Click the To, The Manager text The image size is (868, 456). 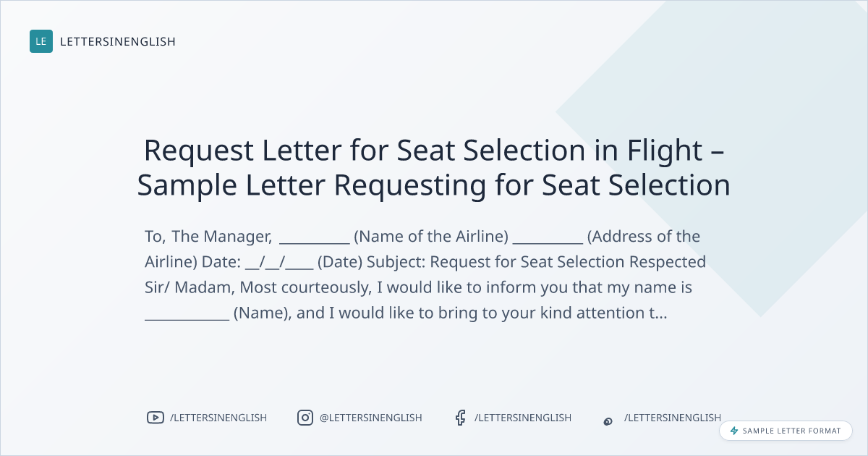point(208,237)
